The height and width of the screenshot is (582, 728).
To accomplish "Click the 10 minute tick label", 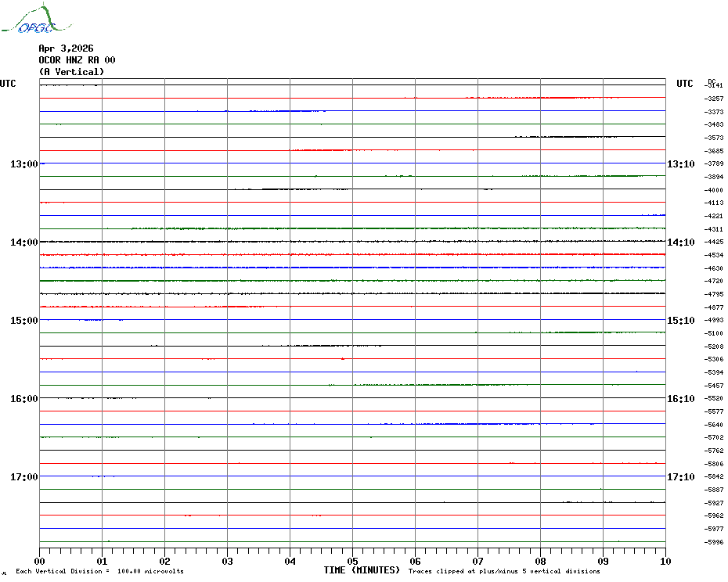I will (x=665, y=561).
